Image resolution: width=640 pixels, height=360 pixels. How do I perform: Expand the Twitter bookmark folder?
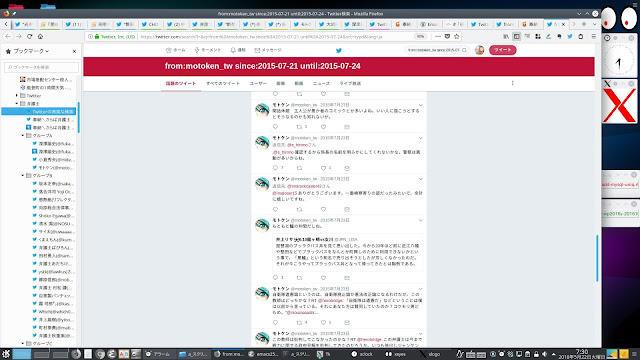[17, 96]
